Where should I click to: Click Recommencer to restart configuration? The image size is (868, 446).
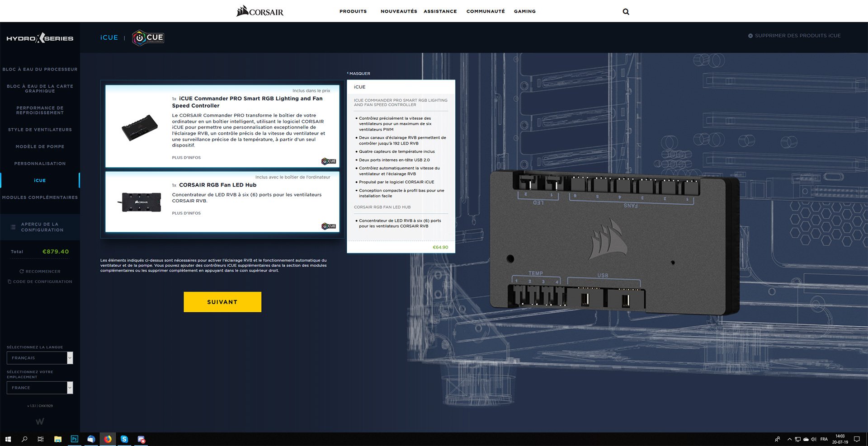(x=40, y=272)
